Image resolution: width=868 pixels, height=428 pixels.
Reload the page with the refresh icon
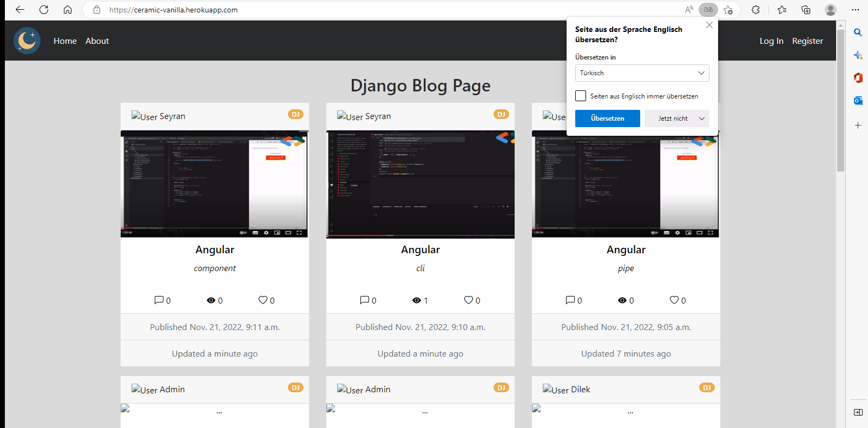pyautogui.click(x=44, y=10)
